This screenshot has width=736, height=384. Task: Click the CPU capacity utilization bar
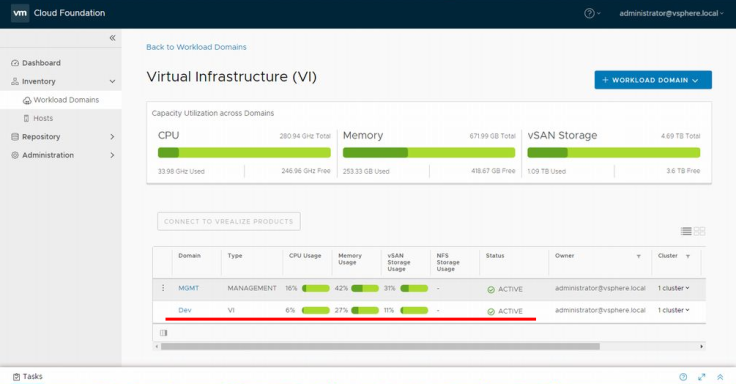[x=244, y=153]
